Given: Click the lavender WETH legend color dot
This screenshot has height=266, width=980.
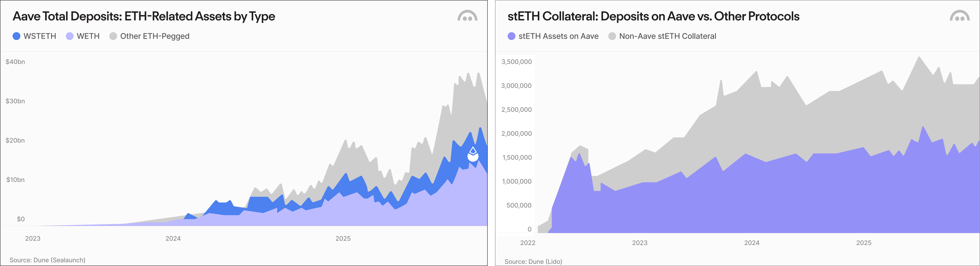Looking at the screenshot, I should pos(70,36).
